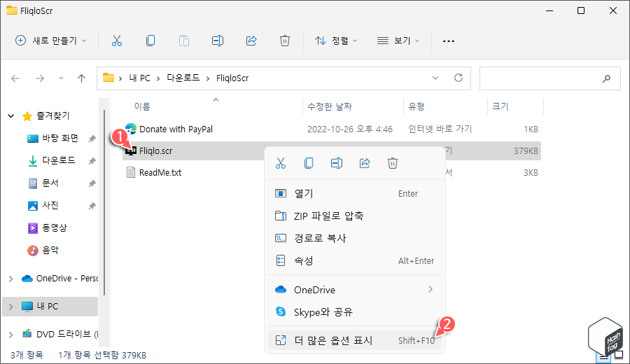The width and height of the screenshot is (630, 364).
Task: Open 동영상 in the quick access sidebar
Action: point(54,227)
